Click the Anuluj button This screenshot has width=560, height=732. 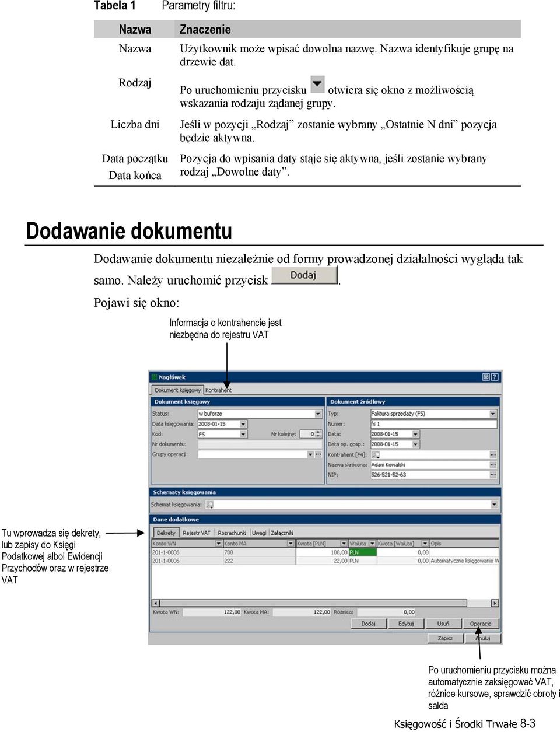[482, 638]
